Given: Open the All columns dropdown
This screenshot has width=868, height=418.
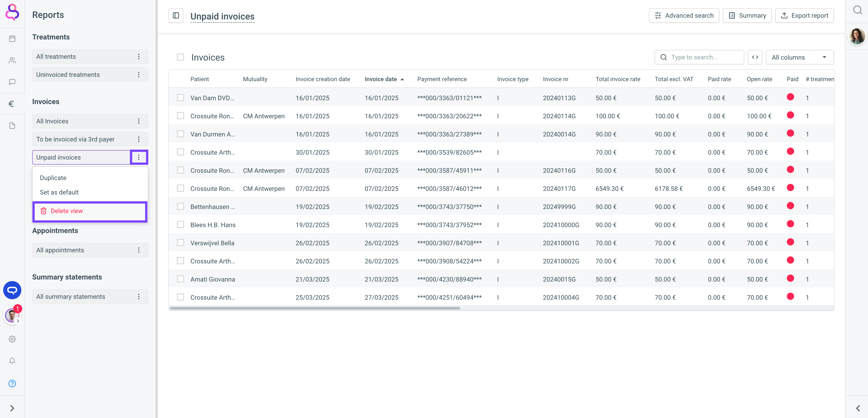Looking at the screenshot, I should click(x=800, y=57).
